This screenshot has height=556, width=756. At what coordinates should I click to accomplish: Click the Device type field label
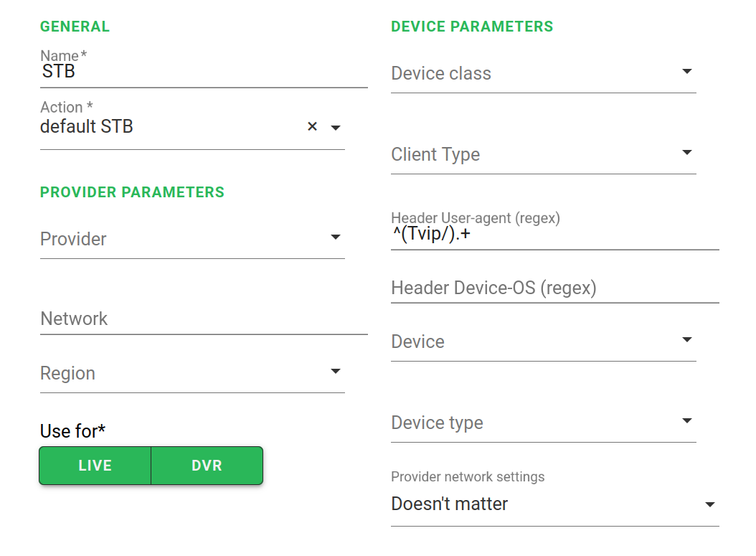pyautogui.click(x=437, y=423)
